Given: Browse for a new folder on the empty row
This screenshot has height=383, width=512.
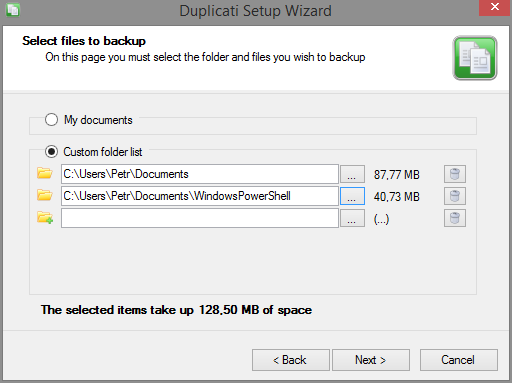Looking at the screenshot, I should coord(352,218).
